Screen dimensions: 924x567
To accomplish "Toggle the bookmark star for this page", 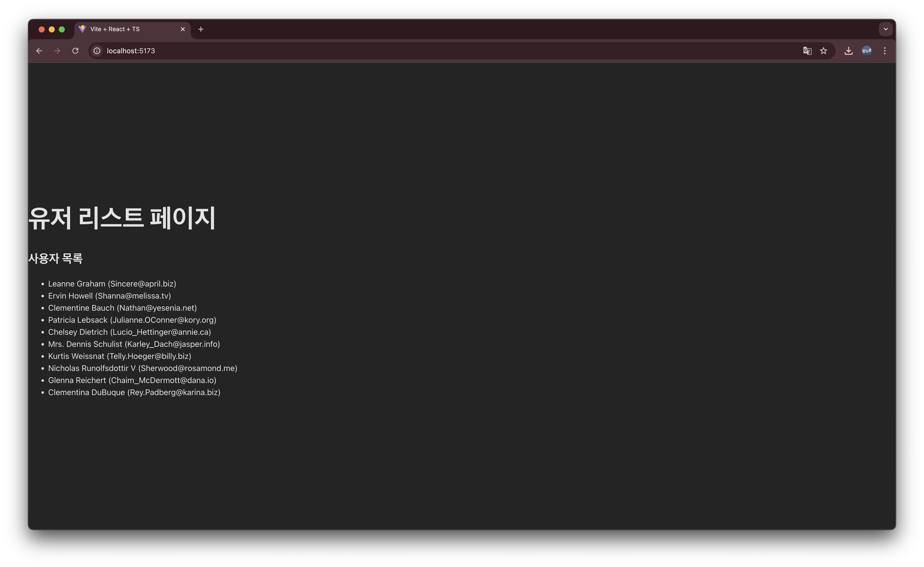I will [x=824, y=51].
